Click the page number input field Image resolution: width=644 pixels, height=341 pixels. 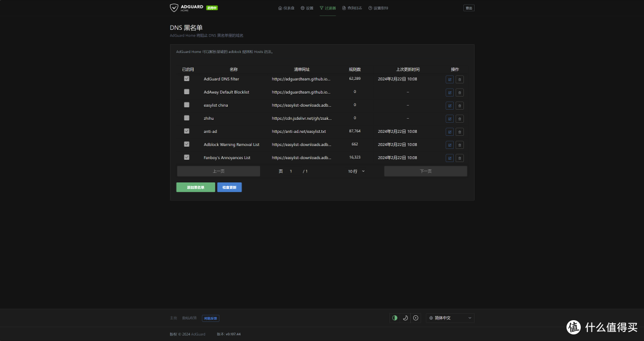pyautogui.click(x=292, y=171)
